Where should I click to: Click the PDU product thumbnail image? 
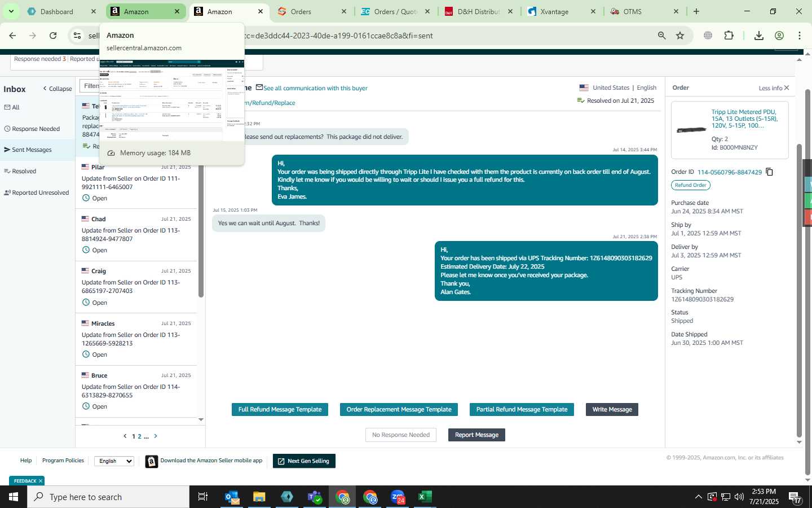coord(691,130)
